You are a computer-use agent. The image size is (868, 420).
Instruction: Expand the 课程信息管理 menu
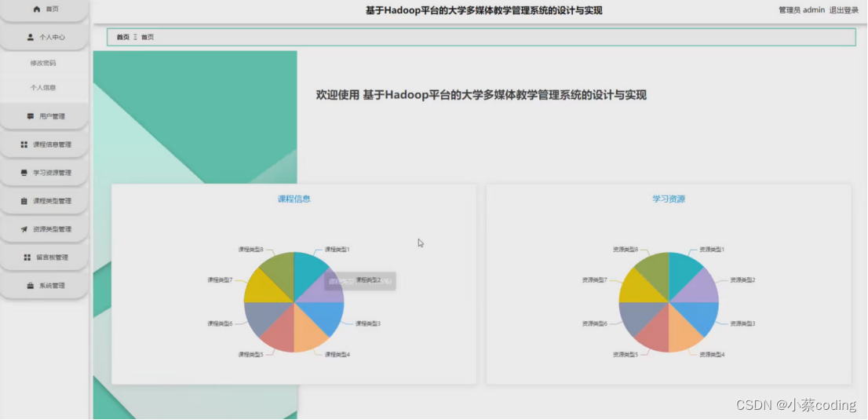click(x=44, y=144)
